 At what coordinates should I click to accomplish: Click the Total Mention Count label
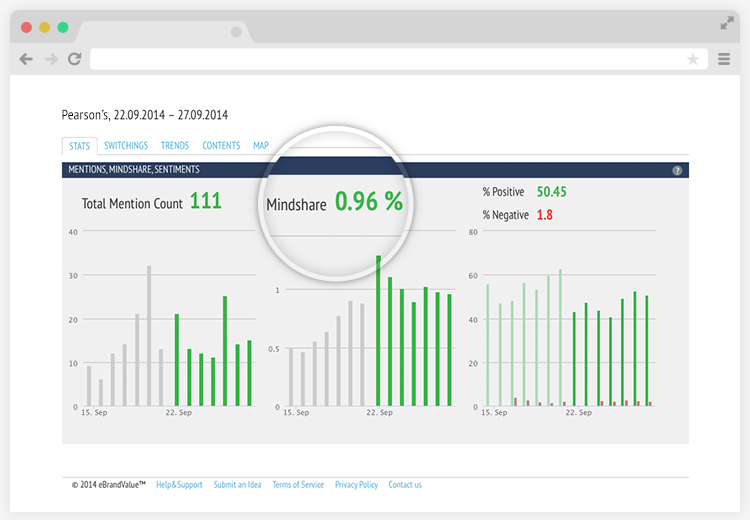pyautogui.click(x=132, y=204)
